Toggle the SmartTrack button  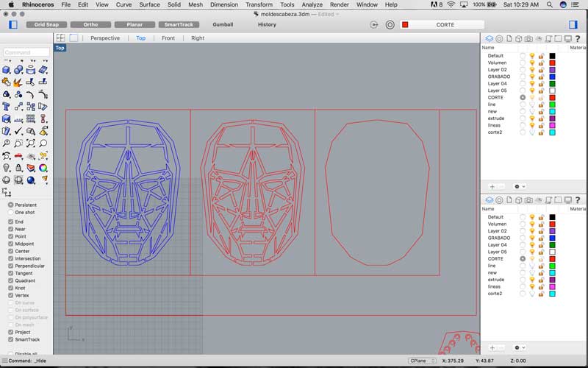(x=179, y=24)
